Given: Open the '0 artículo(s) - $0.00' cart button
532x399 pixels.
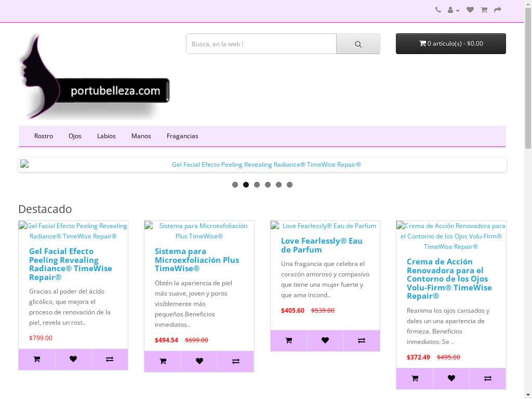Looking at the screenshot, I should [x=450, y=44].
